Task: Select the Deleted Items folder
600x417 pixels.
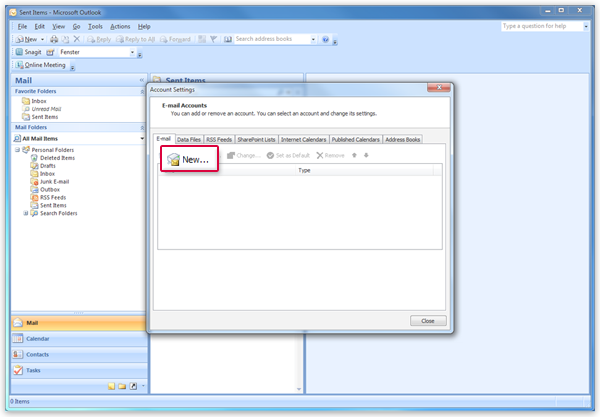Action: tap(53, 158)
